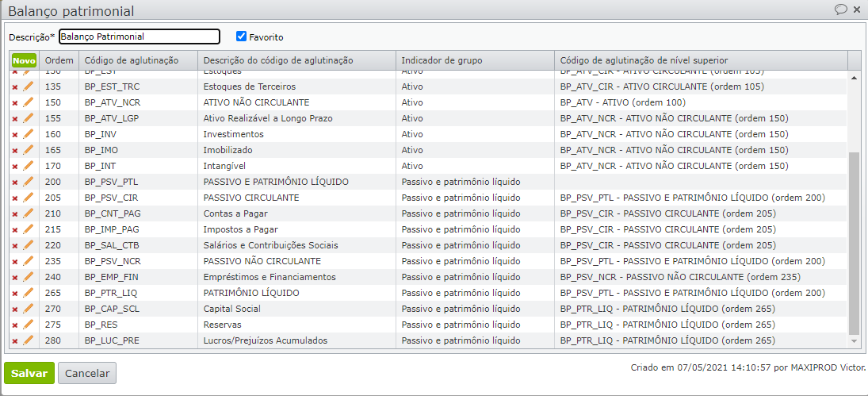868x396 pixels.
Task: Delete the Ativo Realizável a Longo Prazo row
Action: pyautogui.click(x=15, y=119)
